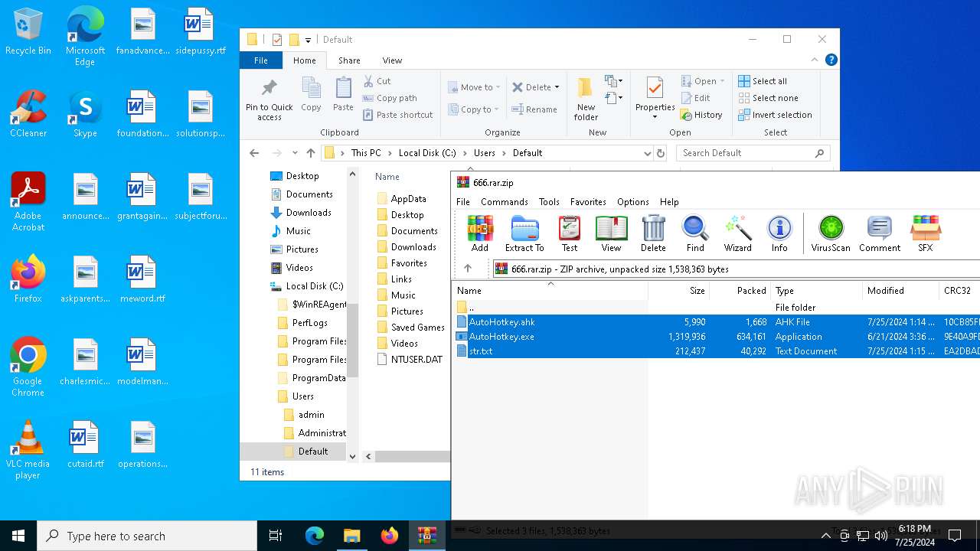This screenshot has height=551, width=980.
Task: Click Pin to Quick access in Explorer
Action: (269, 99)
